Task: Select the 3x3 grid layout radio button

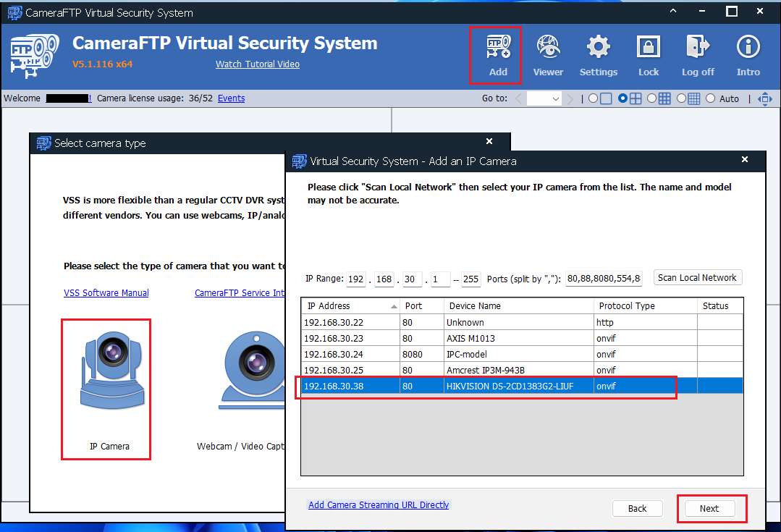Action: point(652,98)
